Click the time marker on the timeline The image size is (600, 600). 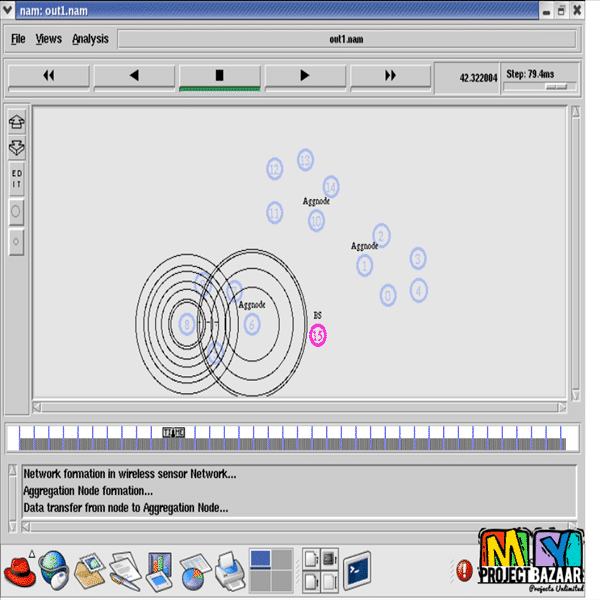(x=173, y=432)
